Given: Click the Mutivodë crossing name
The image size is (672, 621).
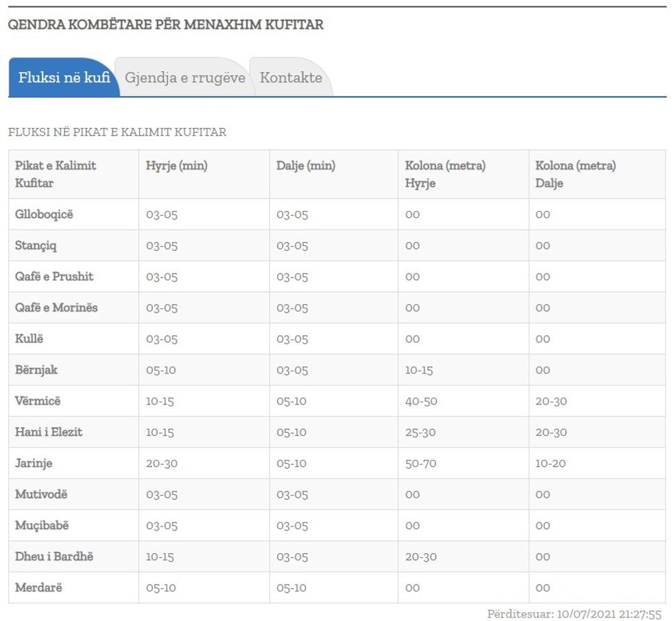Looking at the screenshot, I should [41, 494].
